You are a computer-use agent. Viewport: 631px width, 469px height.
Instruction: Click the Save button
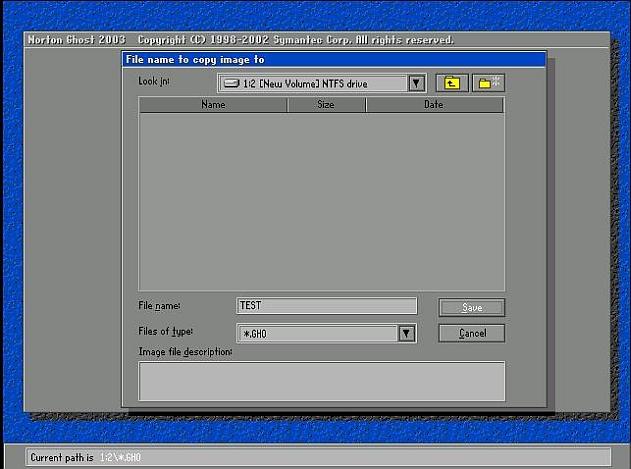pyautogui.click(x=471, y=308)
